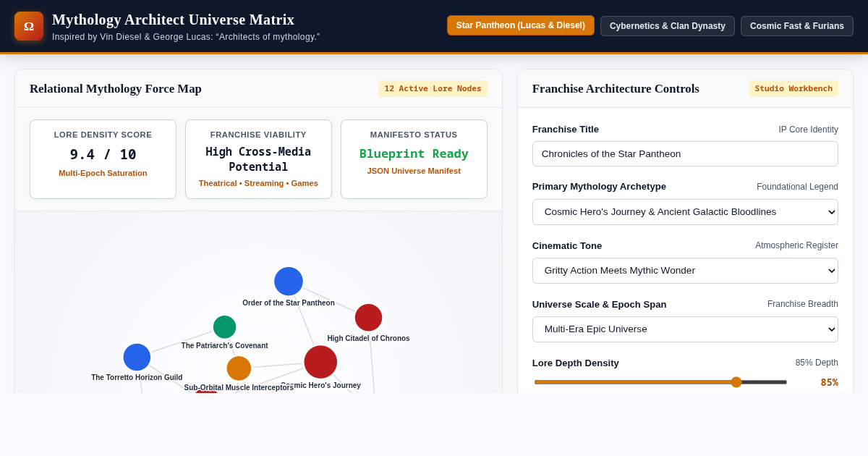This screenshot has height=456, width=868.
Task: Click the Omega logo icon
Action: pyautogui.click(x=29, y=26)
